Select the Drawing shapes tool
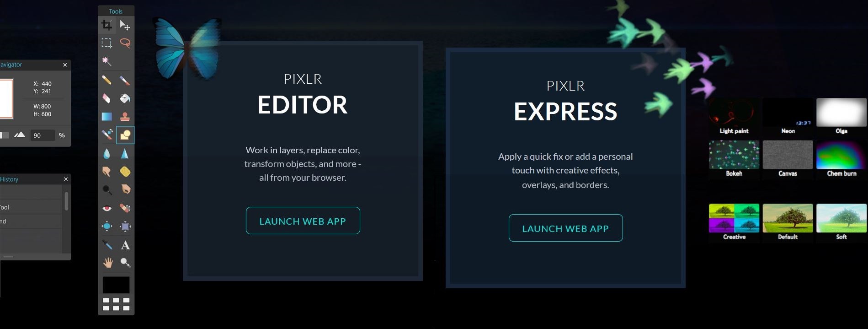 (125, 135)
